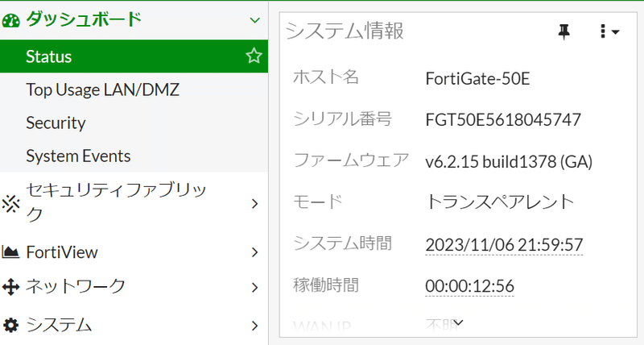Click serial number FGT50E5618045747
The height and width of the screenshot is (345, 644).
click(x=503, y=119)
